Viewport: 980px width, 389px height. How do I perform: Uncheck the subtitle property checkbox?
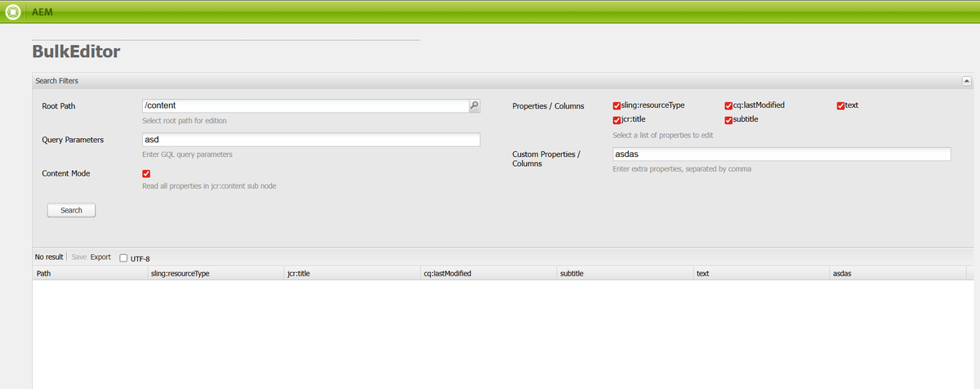(728, 120)
